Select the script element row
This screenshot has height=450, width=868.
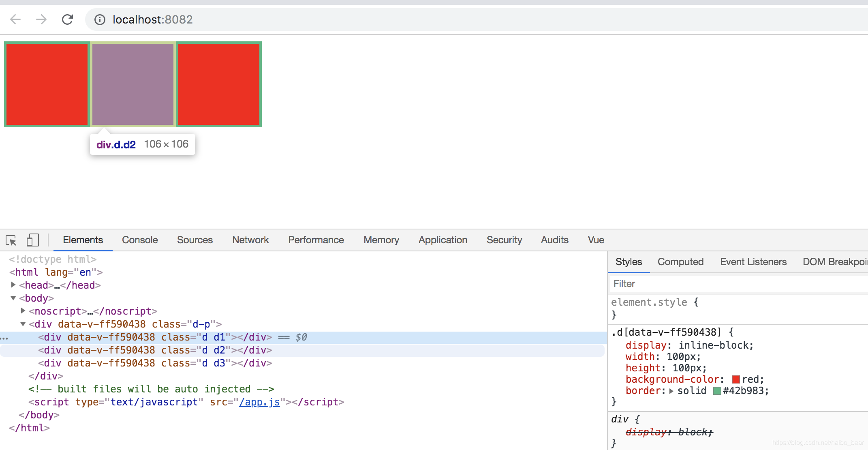point(186,402)
